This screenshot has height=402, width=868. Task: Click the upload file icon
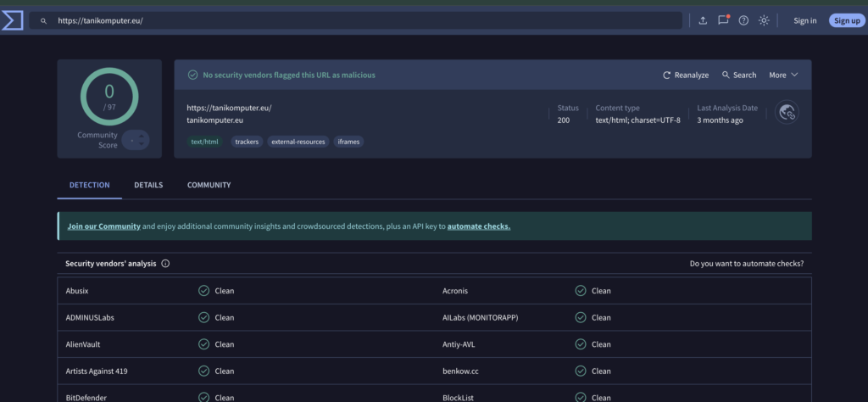[x=703, y=20]
